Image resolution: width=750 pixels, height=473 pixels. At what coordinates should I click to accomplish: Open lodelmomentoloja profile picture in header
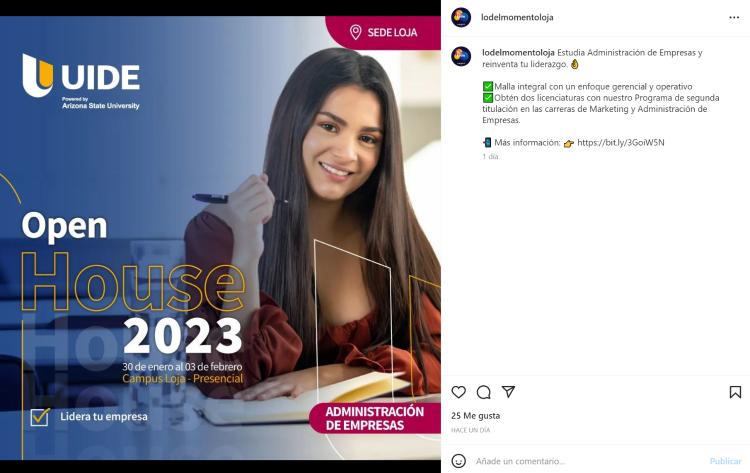(x=461, y=18)
